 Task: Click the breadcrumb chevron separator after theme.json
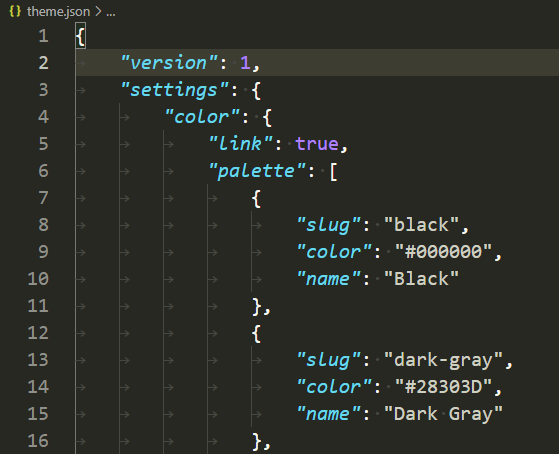pyautogui.click(x=98, y=12)
